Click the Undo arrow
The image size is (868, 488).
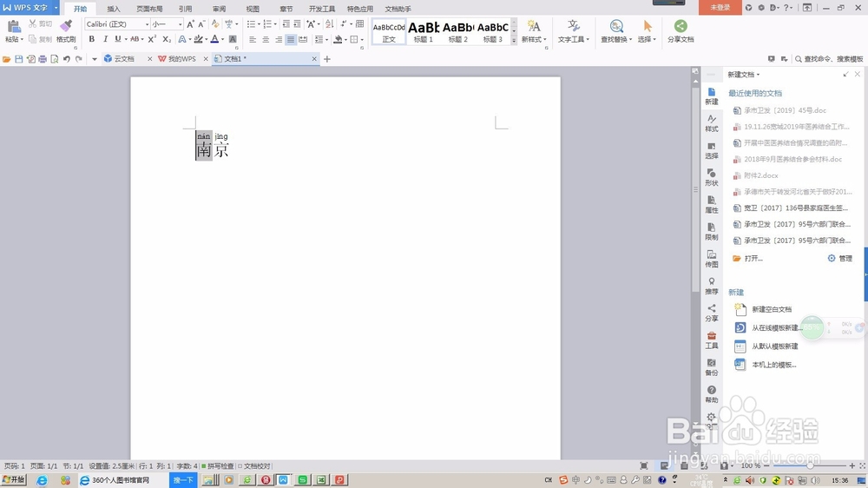pos(67,59)
